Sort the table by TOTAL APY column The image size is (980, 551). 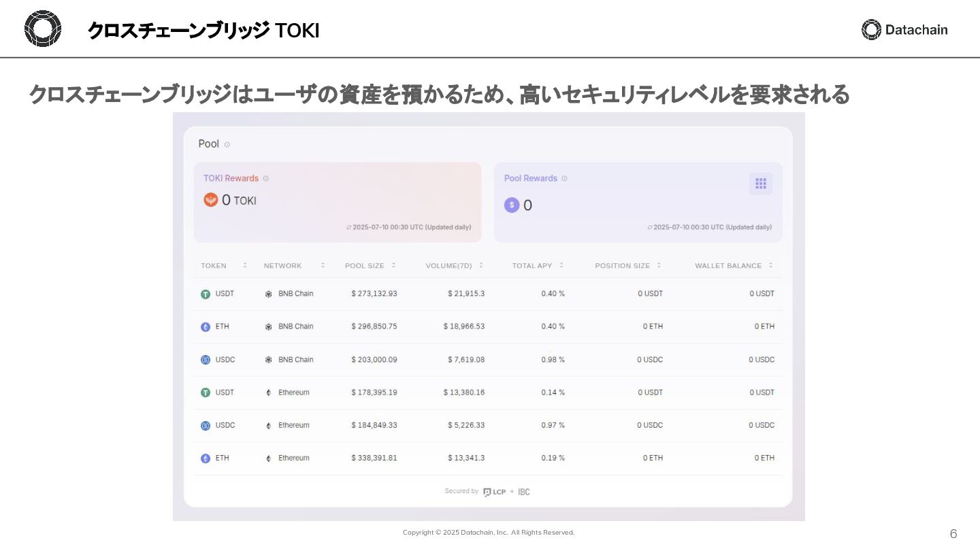[x=561, y=265]
